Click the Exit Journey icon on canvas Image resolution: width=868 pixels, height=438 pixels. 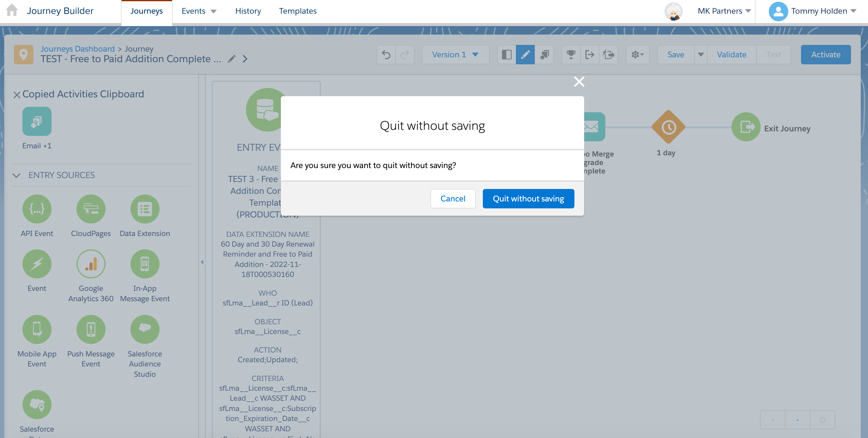746,127
